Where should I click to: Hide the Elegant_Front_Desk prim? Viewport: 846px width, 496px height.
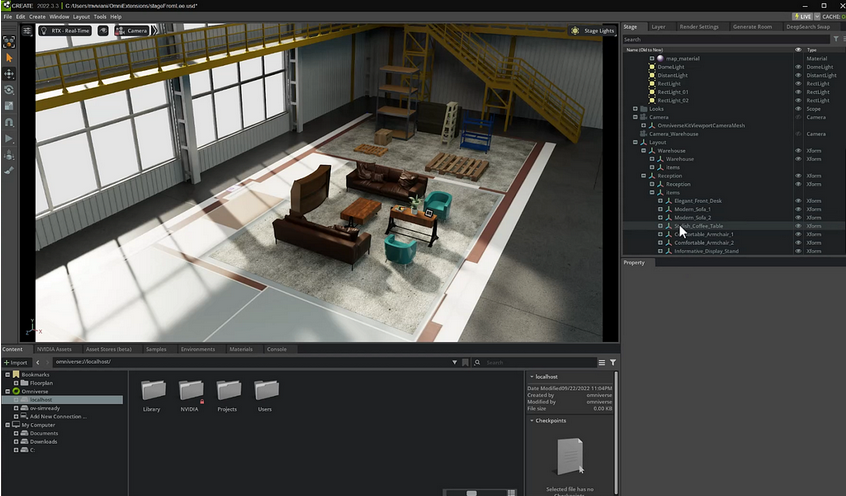[x=798, y=201]
